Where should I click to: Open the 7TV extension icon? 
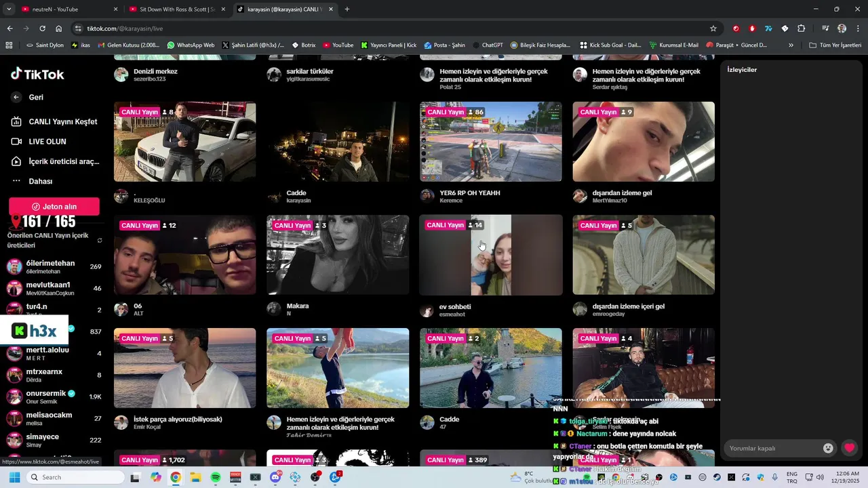coord(768,28)
